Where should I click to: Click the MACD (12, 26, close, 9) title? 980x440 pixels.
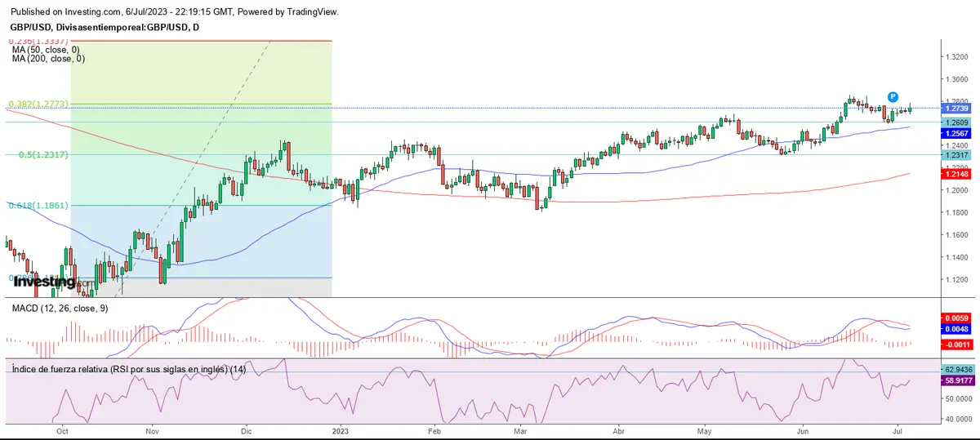pyautogui.click(x=59, y=309)
